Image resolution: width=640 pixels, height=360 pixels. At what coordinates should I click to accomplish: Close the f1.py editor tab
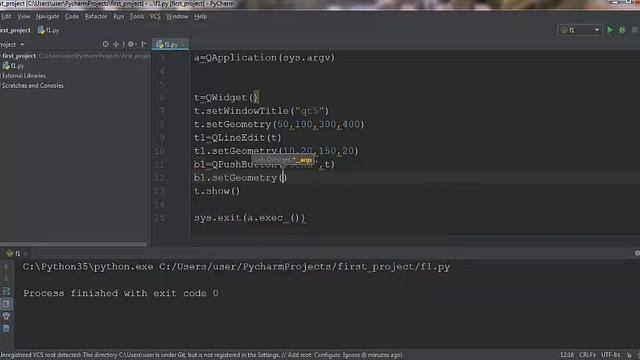[x=184, y=44]
